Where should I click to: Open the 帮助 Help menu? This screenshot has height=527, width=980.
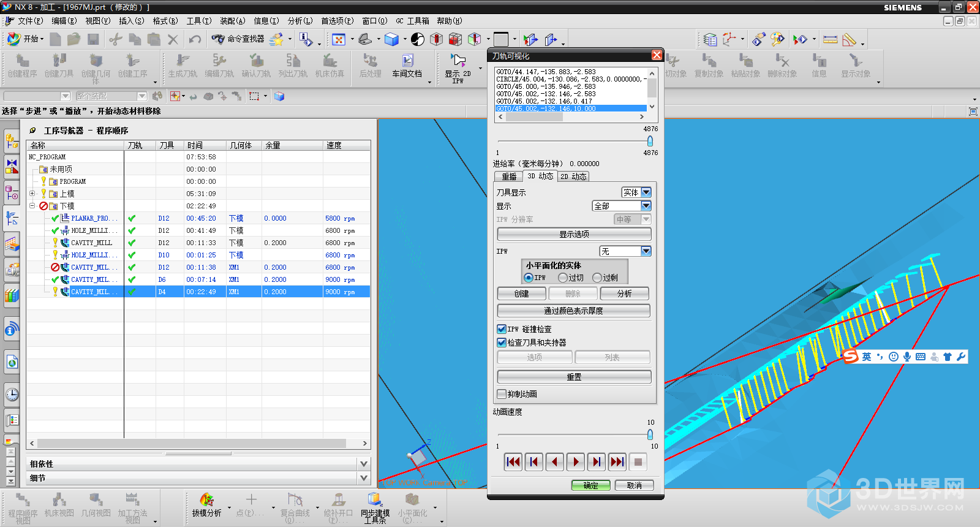[449, 21]
